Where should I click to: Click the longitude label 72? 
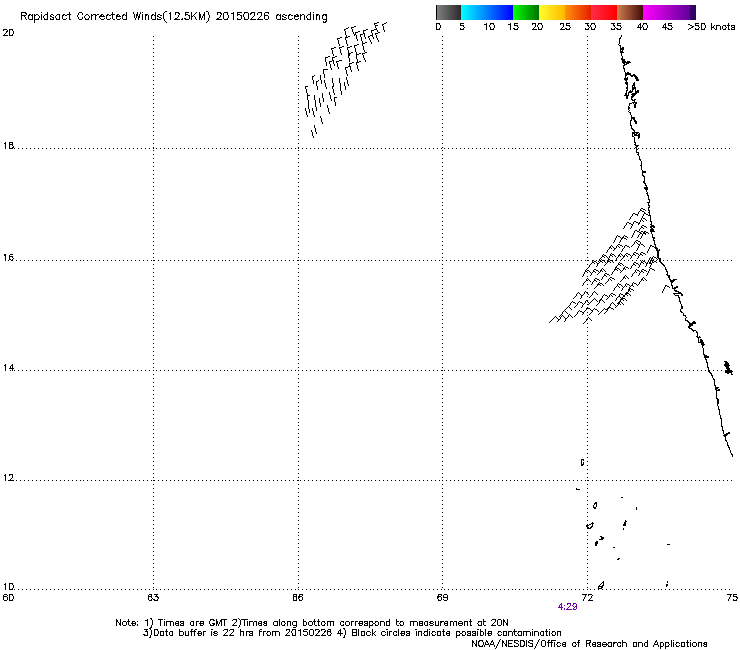tap(587, 598)
